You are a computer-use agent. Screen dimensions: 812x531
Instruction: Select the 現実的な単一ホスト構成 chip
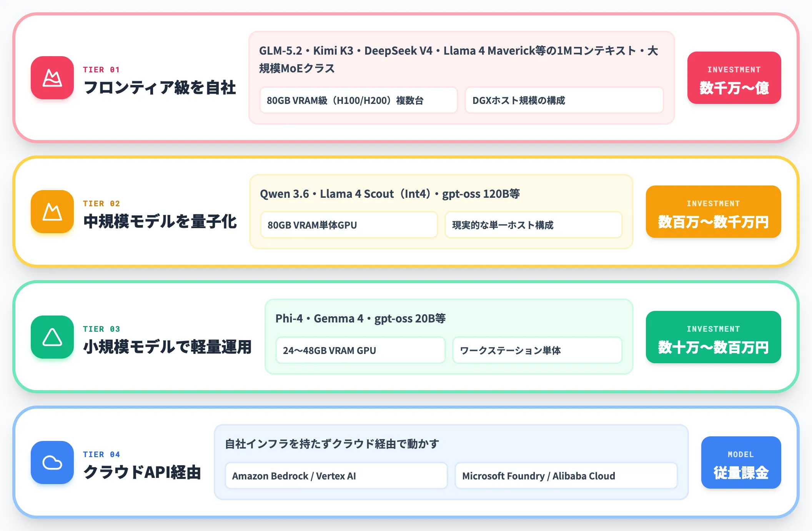point(534,225)
